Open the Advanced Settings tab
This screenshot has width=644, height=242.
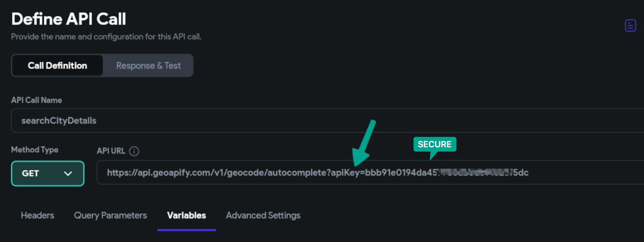[x=263, y=215]
